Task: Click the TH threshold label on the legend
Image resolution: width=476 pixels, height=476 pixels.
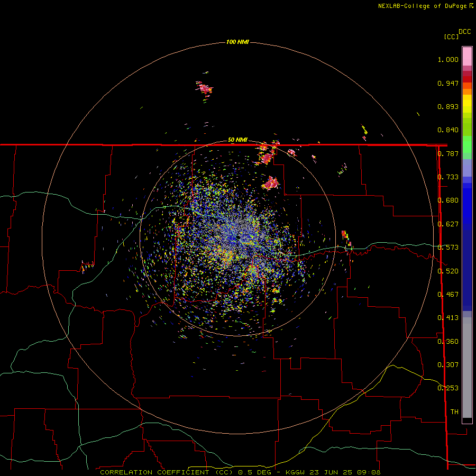Action: (454, 412)
